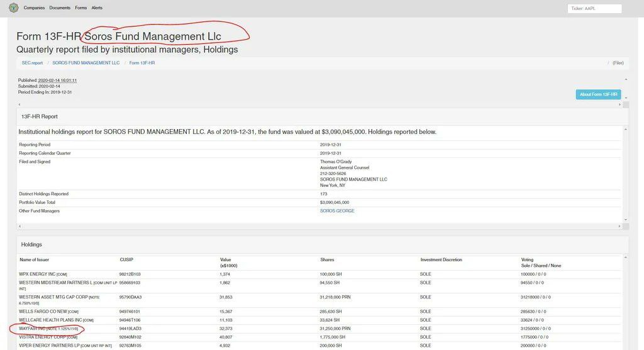Click left arrow of horizontal scrollbar above report
This screenshot has width=644, height=350.
click(19, 104)
